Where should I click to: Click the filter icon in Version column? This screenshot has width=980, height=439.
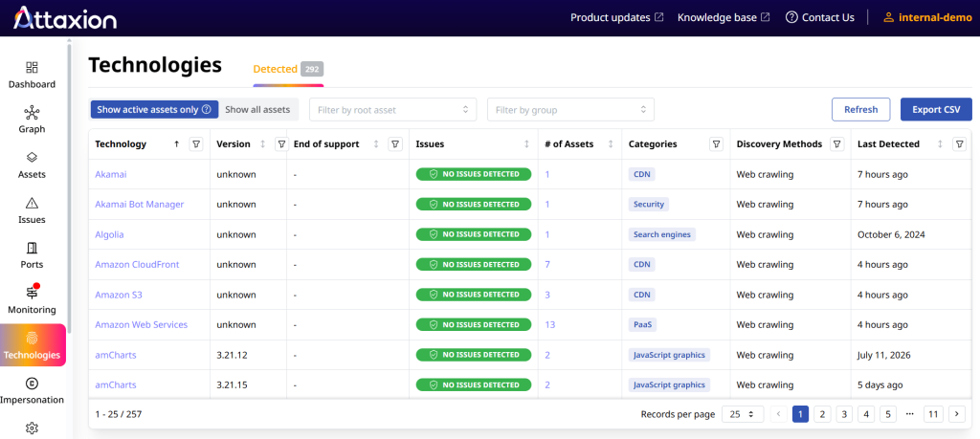point(281,144)
